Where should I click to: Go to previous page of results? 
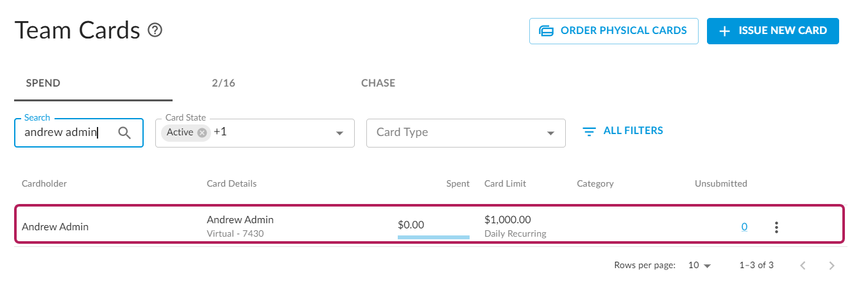[x=803, y=266]
